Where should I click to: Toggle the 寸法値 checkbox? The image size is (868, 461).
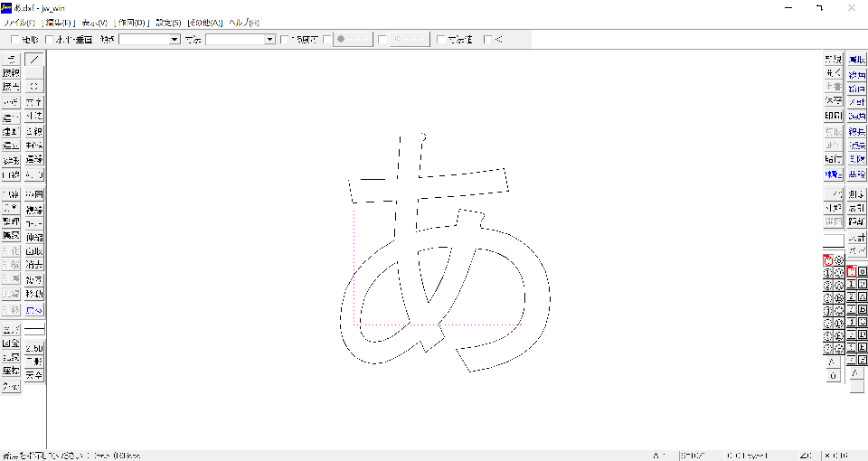pyautogui.click(x=441, y=39)
